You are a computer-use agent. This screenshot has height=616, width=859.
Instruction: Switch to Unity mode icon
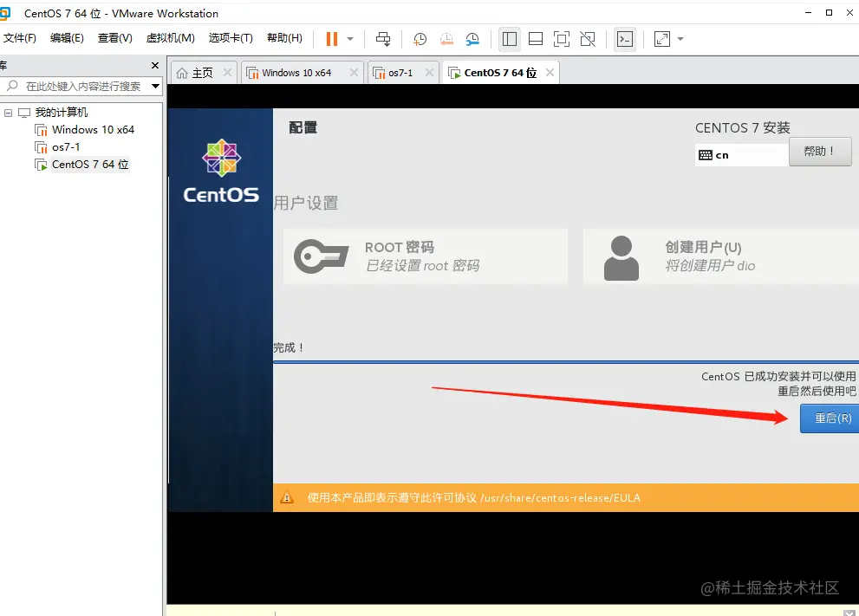click(588, 39)
